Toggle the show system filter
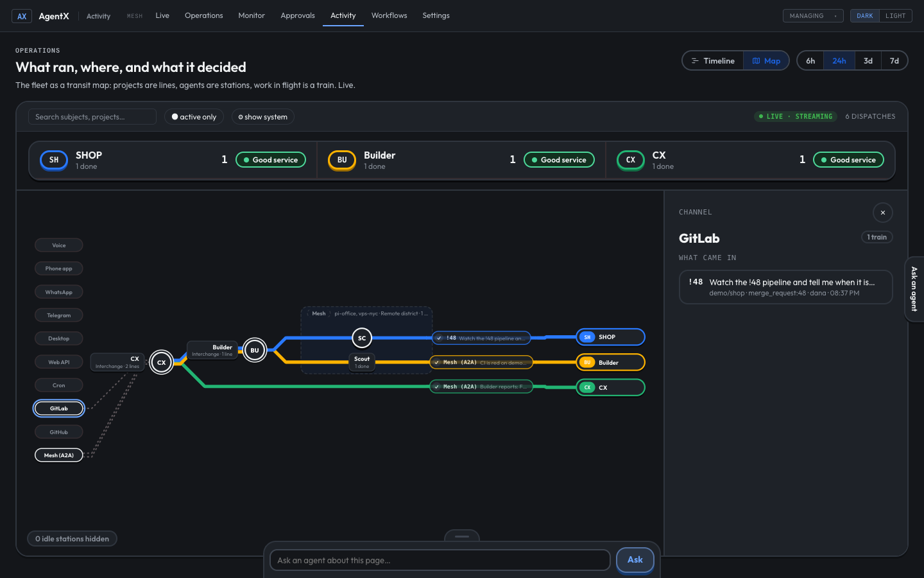The height and width of the screenshot is (578, 924). [x=263, y=117]
